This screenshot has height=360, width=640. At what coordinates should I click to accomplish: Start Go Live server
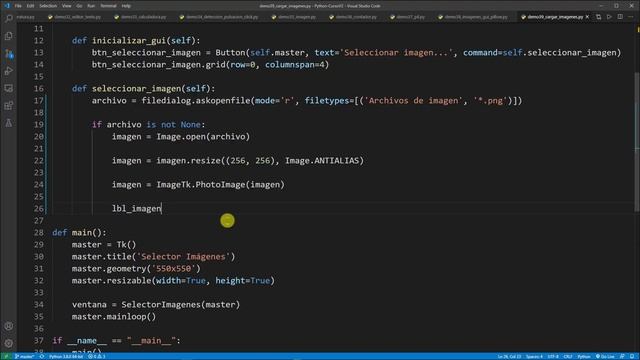(605, 356)
